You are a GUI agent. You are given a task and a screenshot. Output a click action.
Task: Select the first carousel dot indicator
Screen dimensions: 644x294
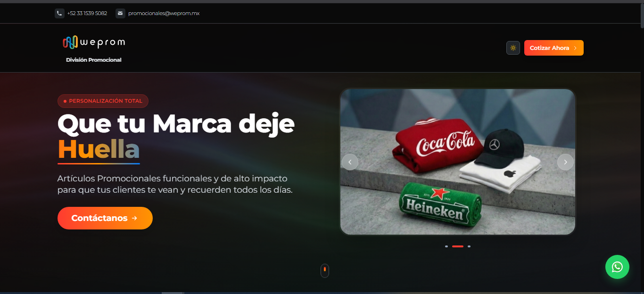click(x=446, y=246)
